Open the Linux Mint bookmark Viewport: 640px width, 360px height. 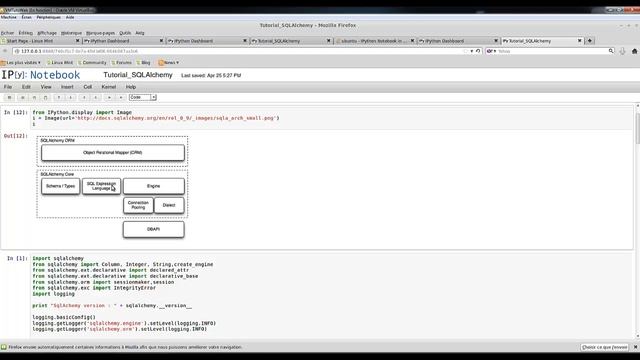(x=60, y=63)
